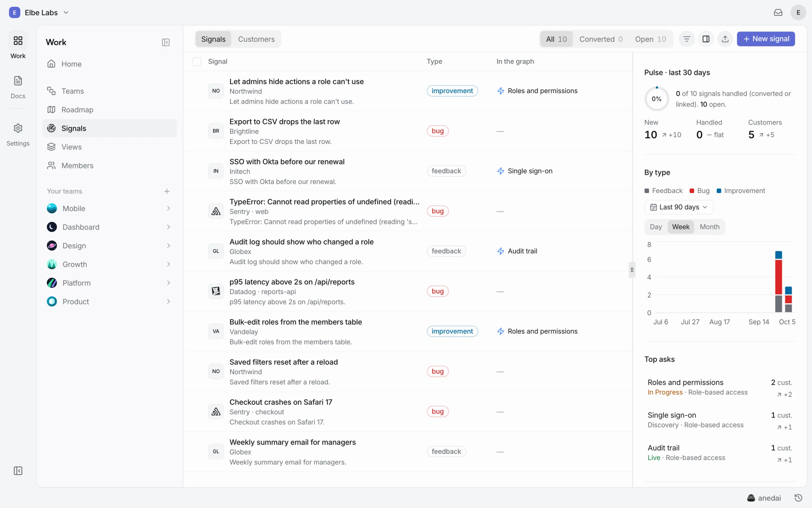Add a new team with the plus icon
Screen dimensions: 812x508
(x=167, y=191)
